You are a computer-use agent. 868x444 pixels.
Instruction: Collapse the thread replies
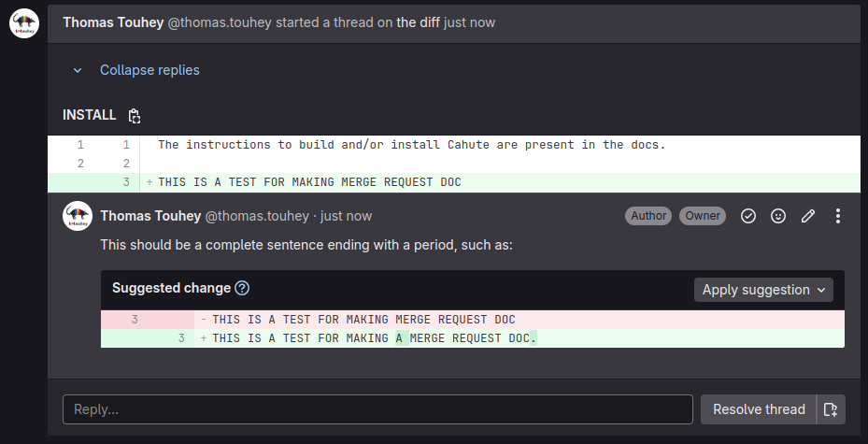(149, 70)
